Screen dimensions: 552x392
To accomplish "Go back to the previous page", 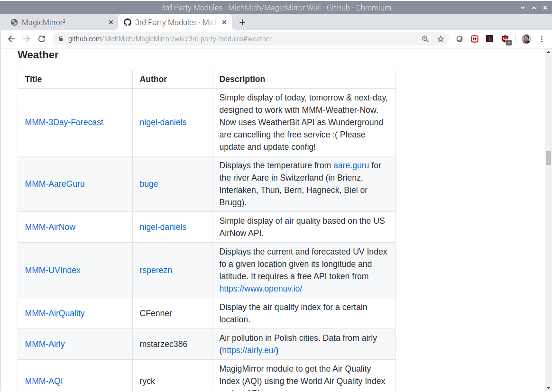I will pyautogui.click(x=11, y=39).
